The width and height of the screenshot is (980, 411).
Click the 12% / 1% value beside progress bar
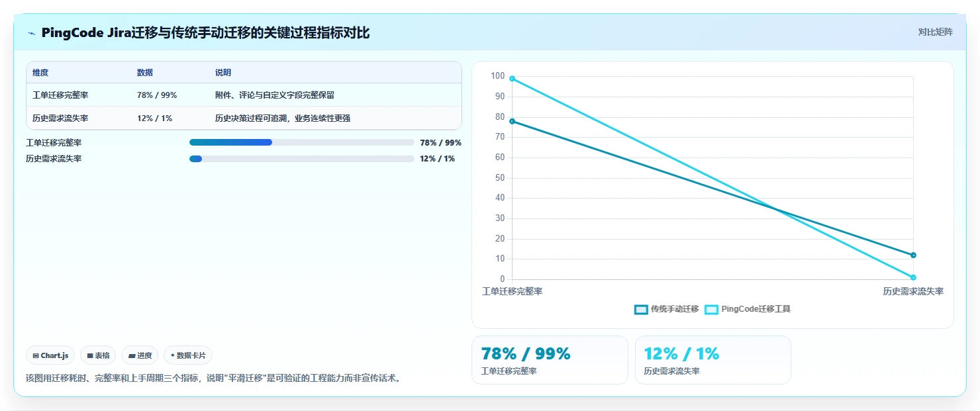click(437, 159)
